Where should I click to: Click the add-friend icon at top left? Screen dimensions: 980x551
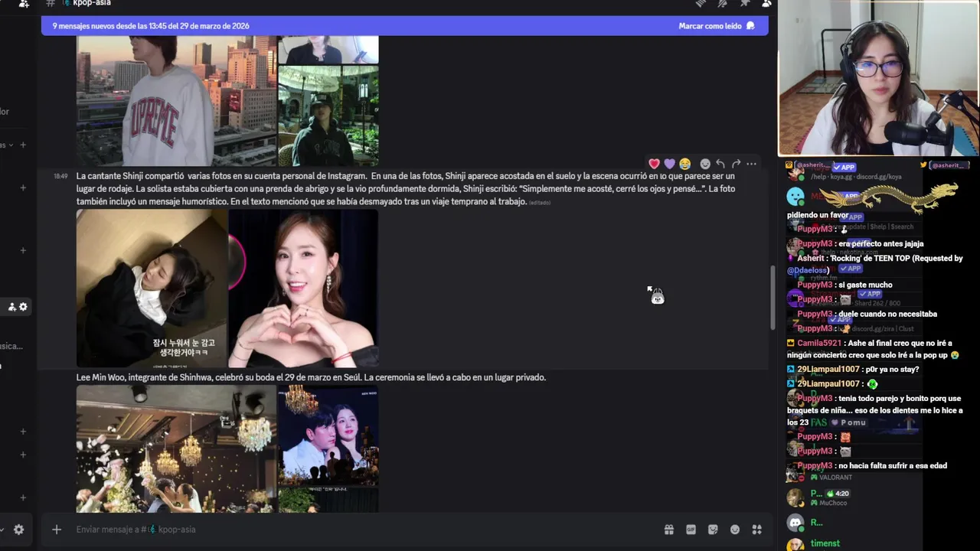[24, 4]
